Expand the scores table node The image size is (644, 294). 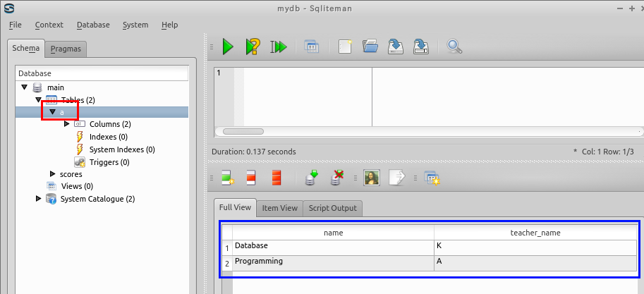[x=53, y=174]
